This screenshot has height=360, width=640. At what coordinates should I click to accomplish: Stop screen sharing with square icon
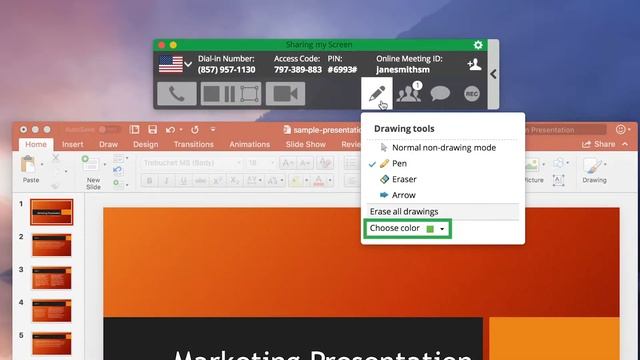coord(211,94)
